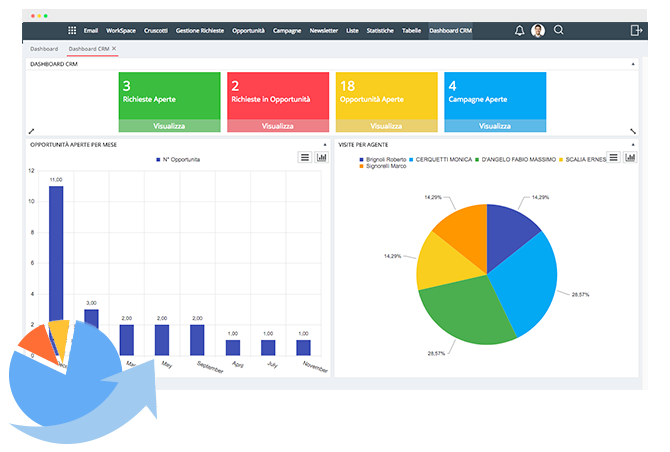Toggle N° Opportunità legend series
670x452 pixels.
pos(178,159)
